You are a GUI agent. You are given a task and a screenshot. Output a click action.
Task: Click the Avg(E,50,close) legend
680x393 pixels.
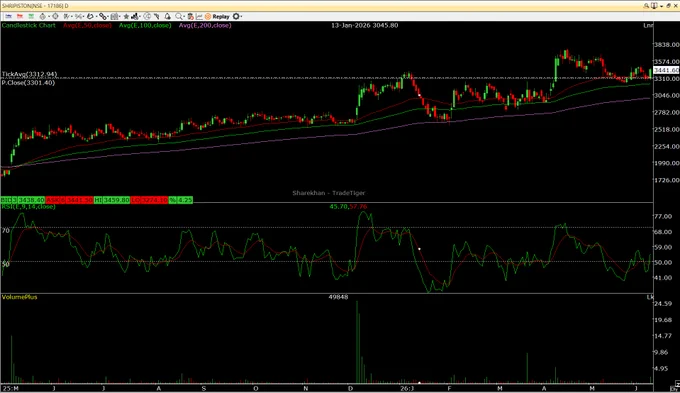click(87, 25)
